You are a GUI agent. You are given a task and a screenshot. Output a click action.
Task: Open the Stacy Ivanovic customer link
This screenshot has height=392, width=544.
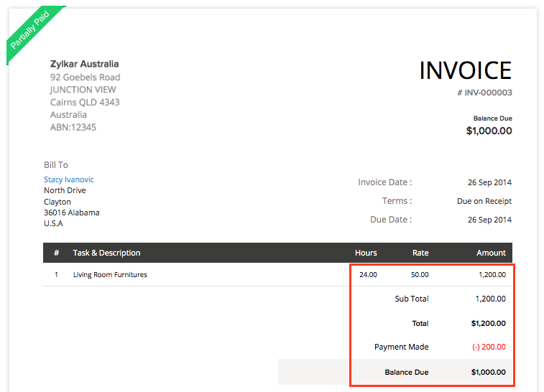click(x=69, y=179)
